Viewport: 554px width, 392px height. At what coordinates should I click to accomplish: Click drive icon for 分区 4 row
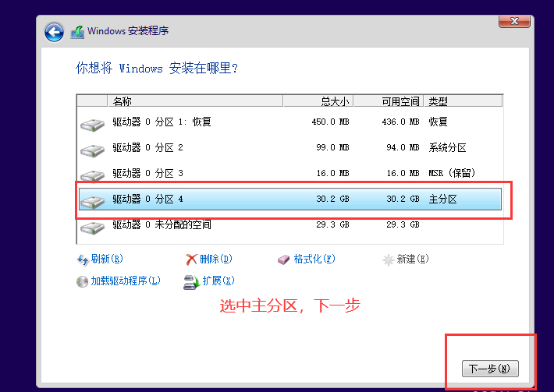92,202
